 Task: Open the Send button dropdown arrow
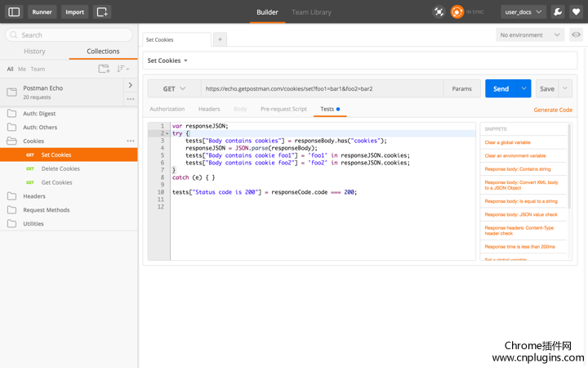[x=523, y=88]
